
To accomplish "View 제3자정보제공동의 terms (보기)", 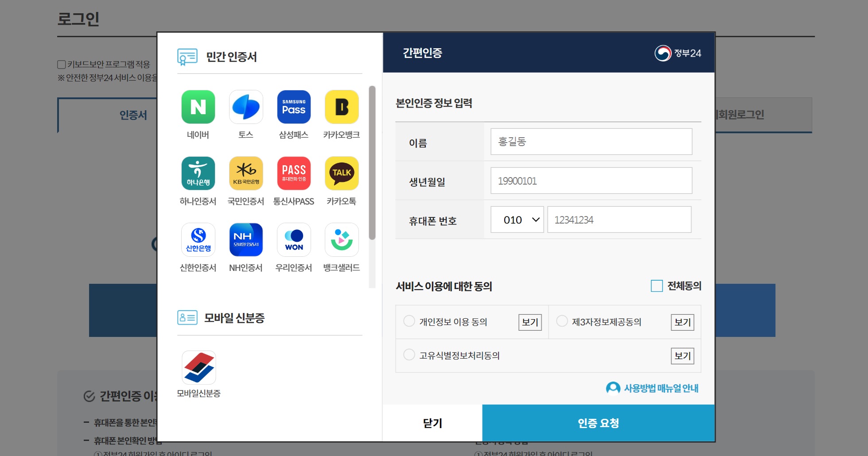I will [682, 322].
